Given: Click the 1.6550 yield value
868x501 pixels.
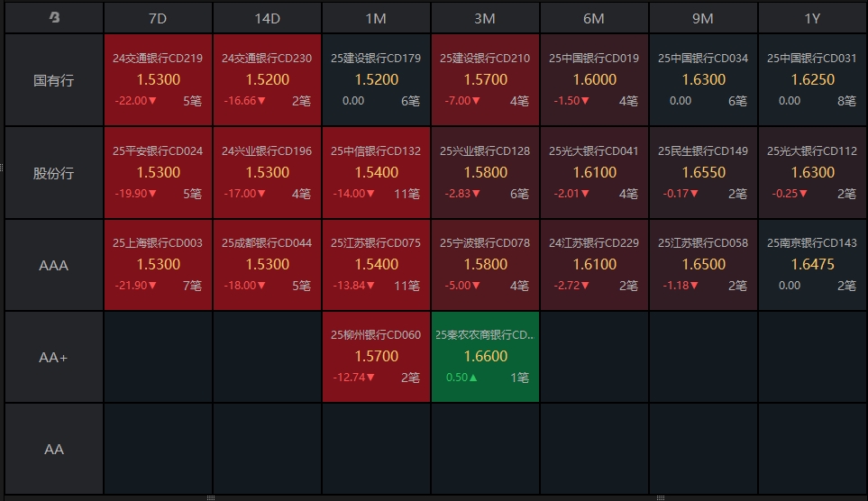Looking at the screenshot, I should pos(704,172).
